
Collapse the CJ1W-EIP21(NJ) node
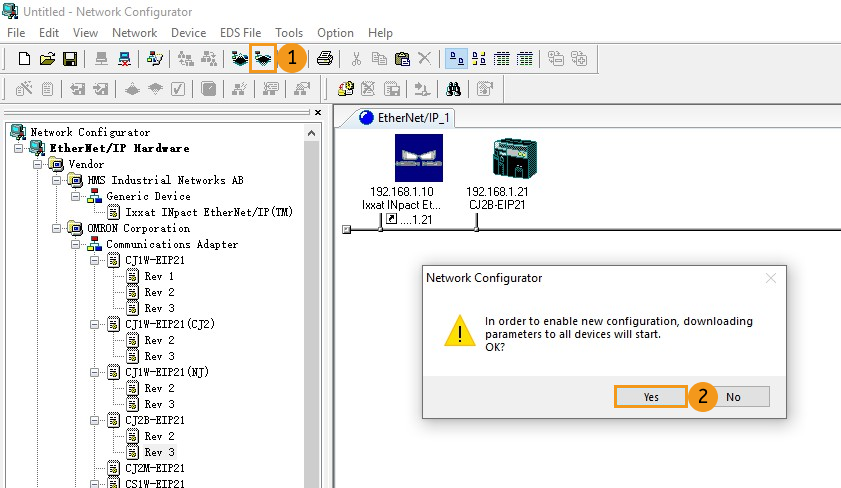point(94,372)
